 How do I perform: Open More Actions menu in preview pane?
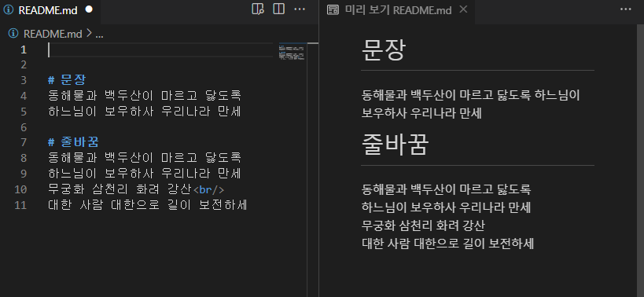point(625,9)
